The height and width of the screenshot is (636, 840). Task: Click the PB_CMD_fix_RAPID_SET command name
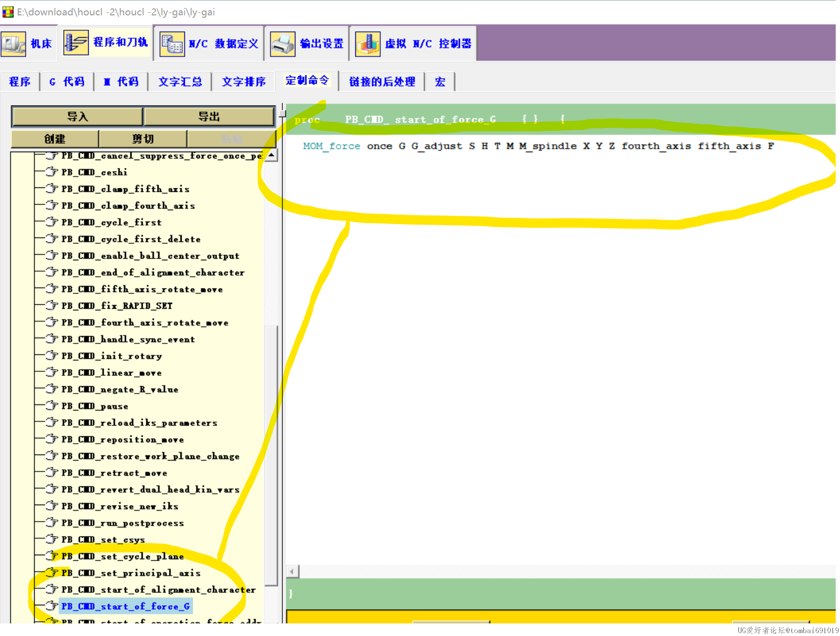pyautogui.click(x=117, y=305)
